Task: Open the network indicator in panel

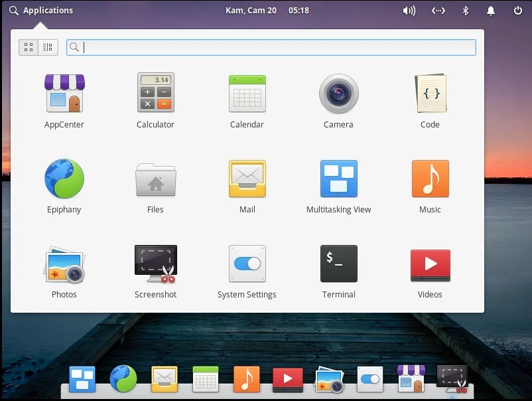Action: coord(438,11)
